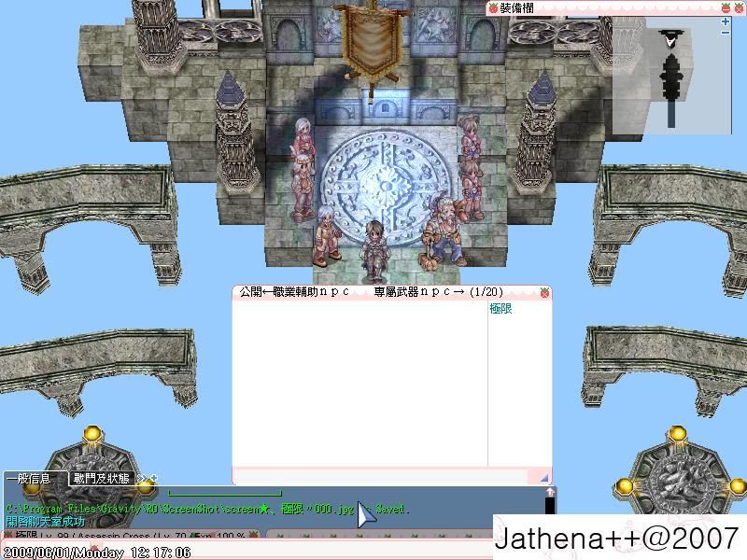
Task: Click the strawberry icon beside 裝備欄 title
Action: [493, 7]
